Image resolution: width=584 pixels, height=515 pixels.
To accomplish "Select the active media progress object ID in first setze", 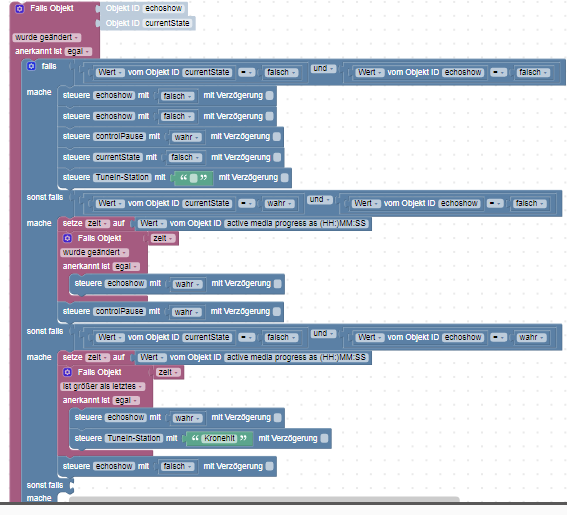I will pos(296,223).
